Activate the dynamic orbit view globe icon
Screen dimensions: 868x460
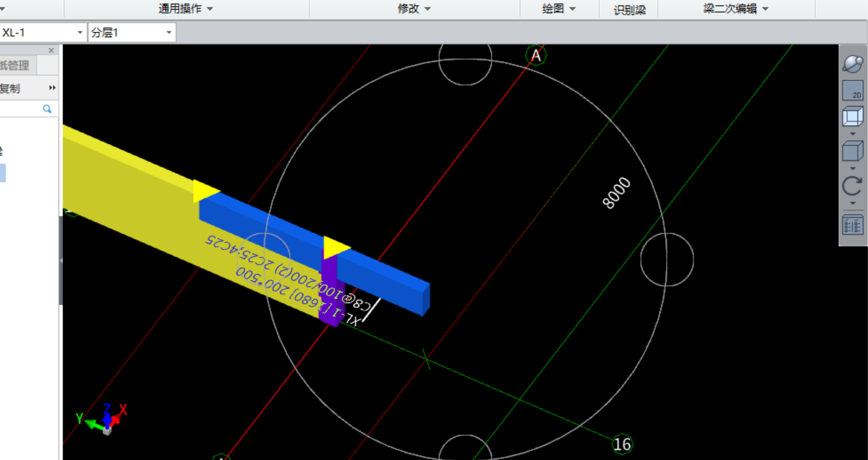[853, 63]
